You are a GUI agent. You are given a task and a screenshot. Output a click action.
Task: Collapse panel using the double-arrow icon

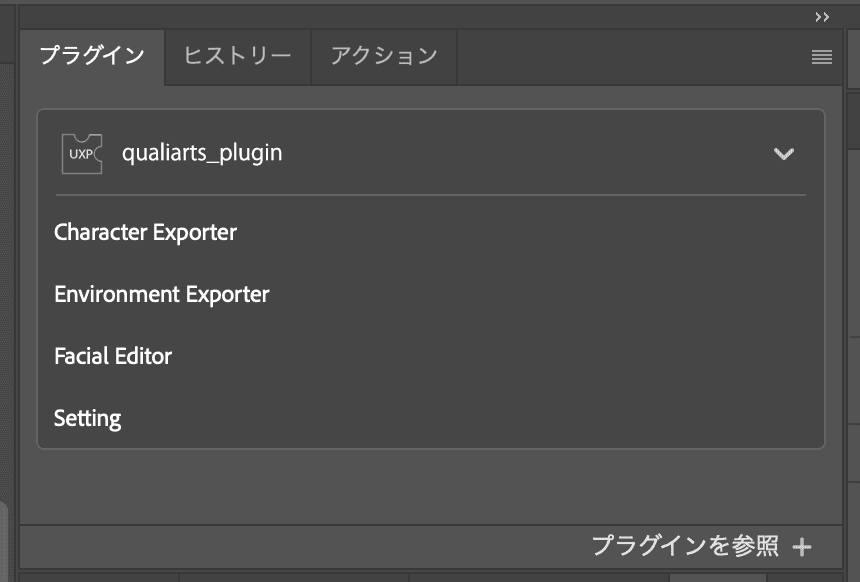point(822,17)
